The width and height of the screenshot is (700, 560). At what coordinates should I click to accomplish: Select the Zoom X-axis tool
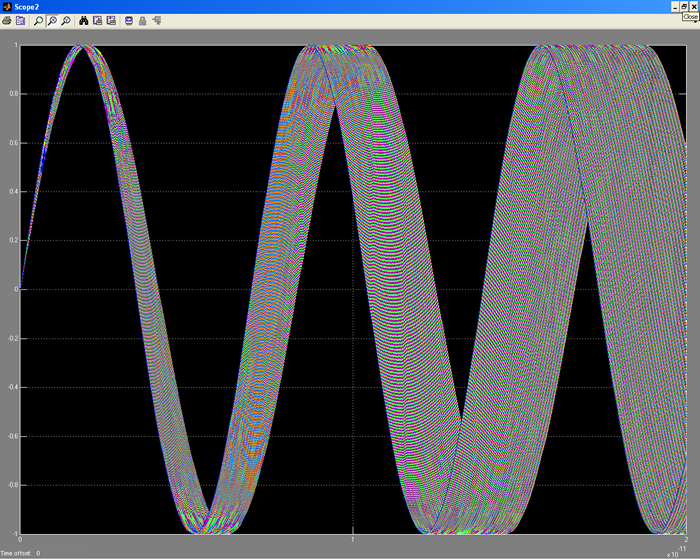[x=52, y=20]
